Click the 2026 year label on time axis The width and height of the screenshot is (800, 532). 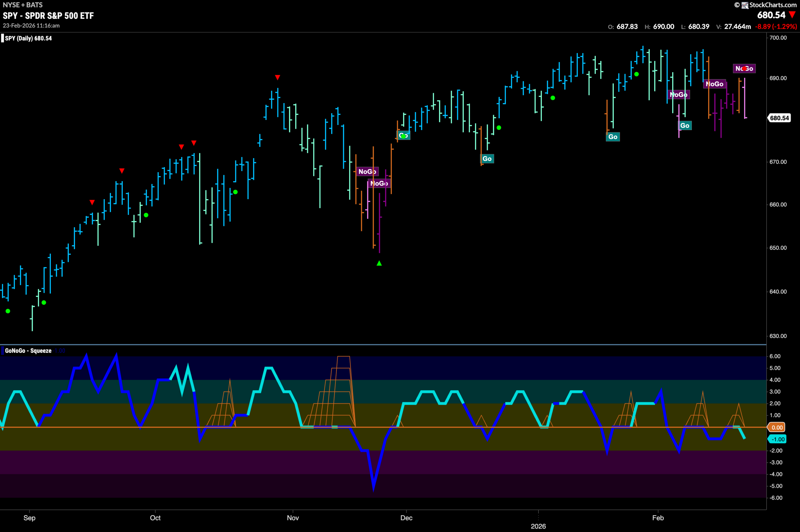point(538,526)
